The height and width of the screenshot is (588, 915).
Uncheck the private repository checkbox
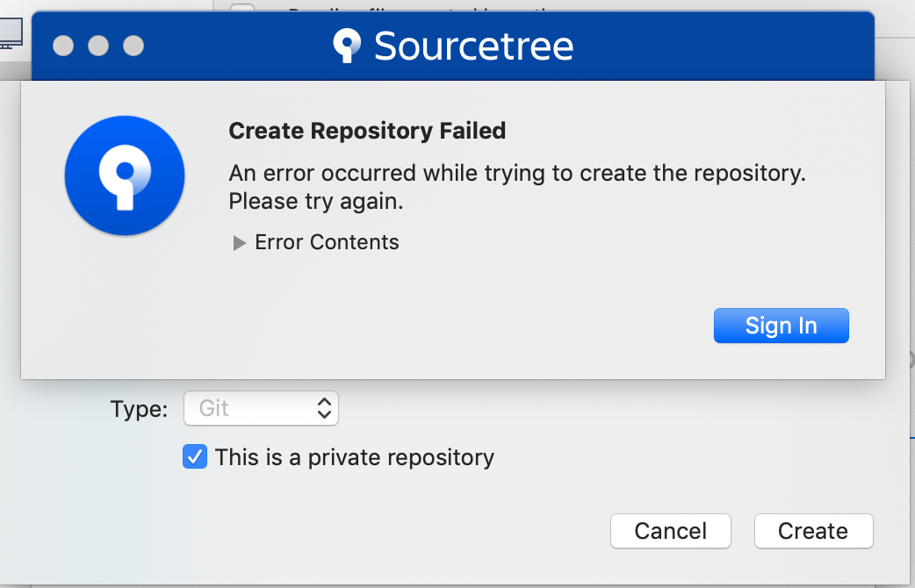point(195,456)
